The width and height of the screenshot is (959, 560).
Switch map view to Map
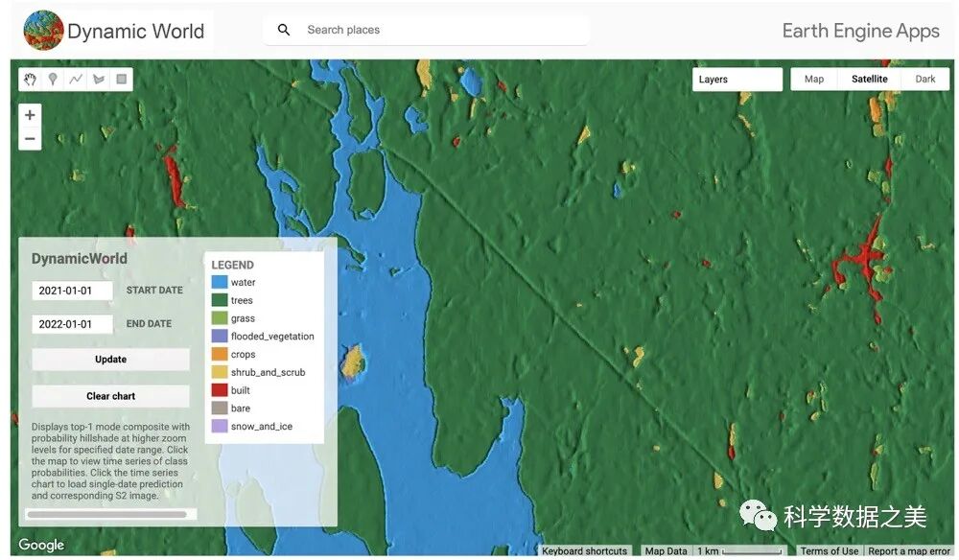point(814,80)
